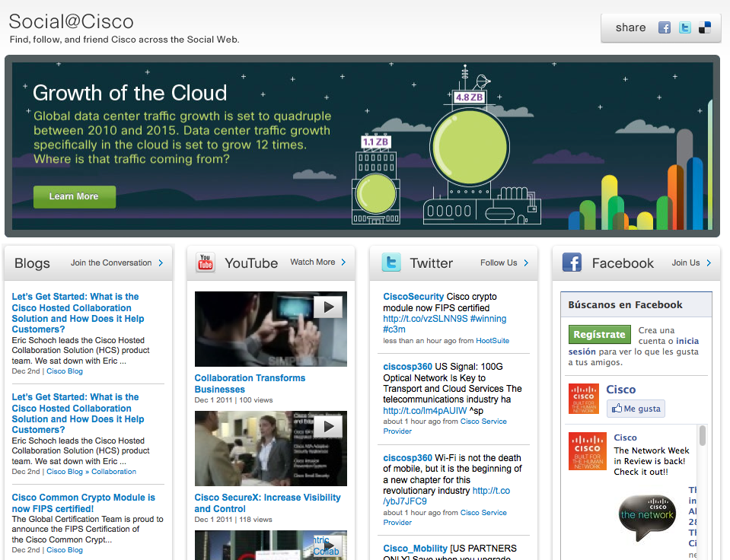730x560 pixels.
Task: Open the Cisco Facebook page name
Action: [x=620, y=389]
